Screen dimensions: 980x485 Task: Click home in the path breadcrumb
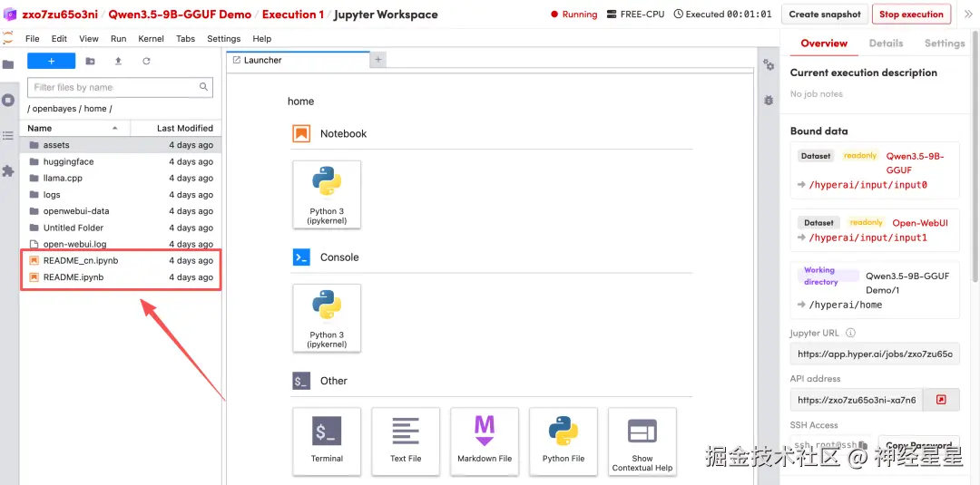(x=95, y=109)
